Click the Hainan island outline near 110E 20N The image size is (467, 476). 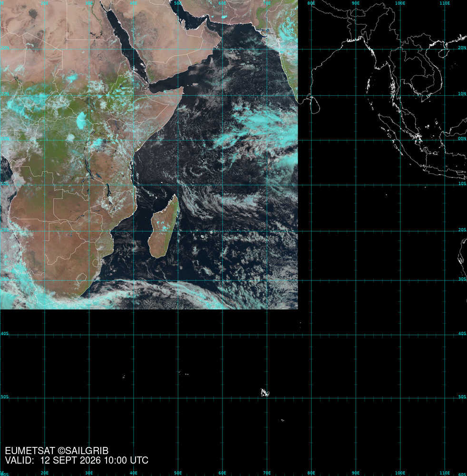click(443, 52)
